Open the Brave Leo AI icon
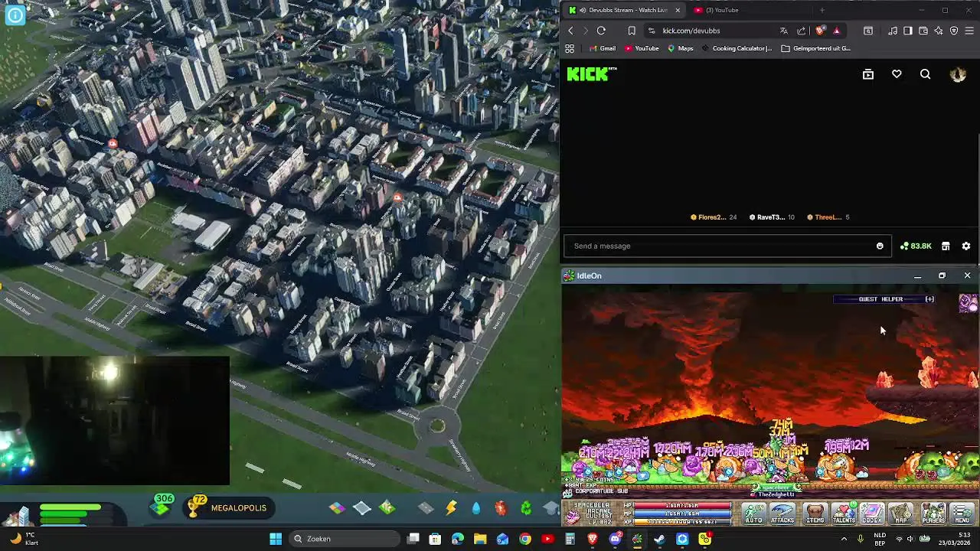 939,31
